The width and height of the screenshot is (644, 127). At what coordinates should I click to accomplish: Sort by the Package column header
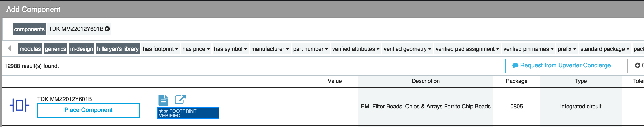coord(517,81)
